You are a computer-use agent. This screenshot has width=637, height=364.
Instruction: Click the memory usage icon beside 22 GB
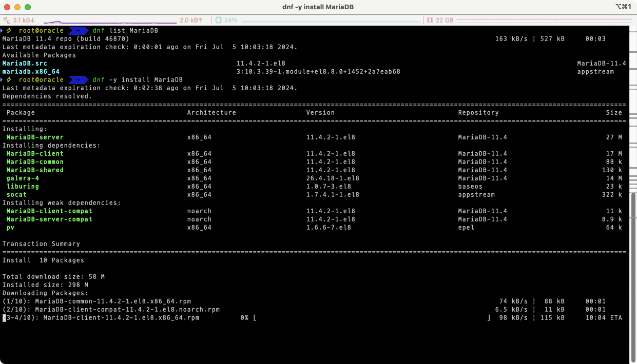pyautogui.click(x=431, y=21)
